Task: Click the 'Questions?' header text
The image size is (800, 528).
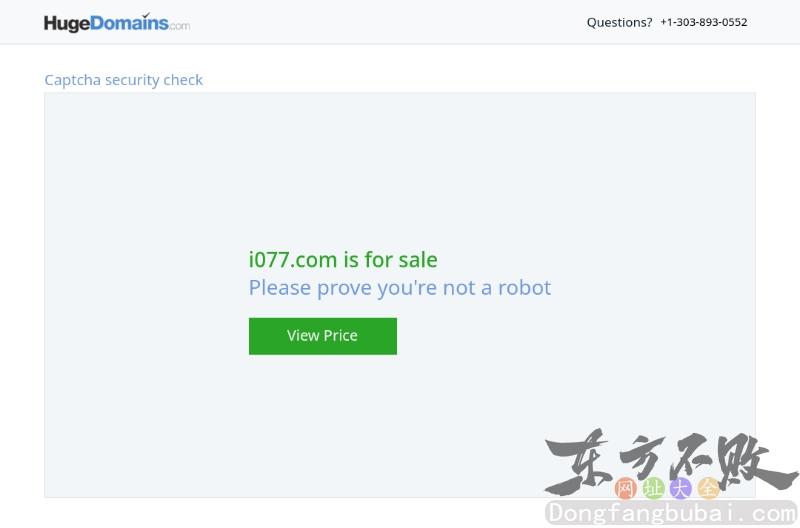Action: pyautogui.click(x=619, y=22)
